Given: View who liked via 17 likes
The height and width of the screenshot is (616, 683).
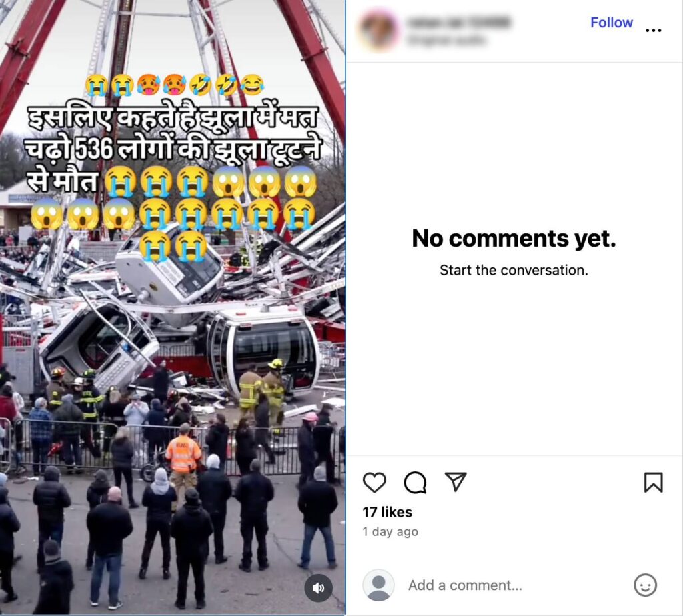Looking at the screenshot, I should [x=387, y=512].
